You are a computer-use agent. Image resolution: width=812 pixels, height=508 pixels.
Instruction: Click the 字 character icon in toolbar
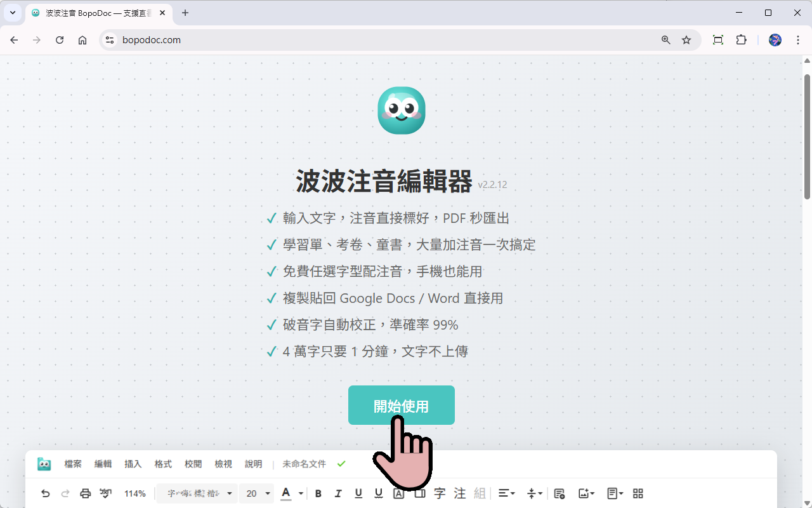(440, 493)
